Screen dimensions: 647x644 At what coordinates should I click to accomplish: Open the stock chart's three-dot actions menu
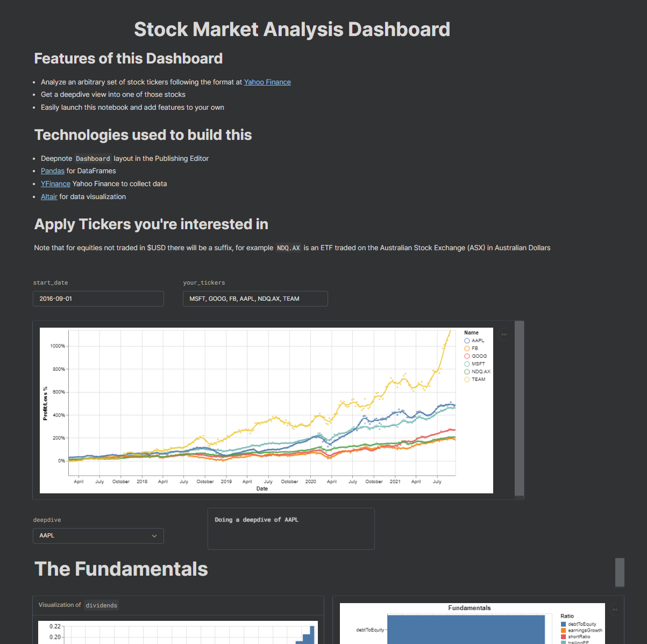[504, 335]
